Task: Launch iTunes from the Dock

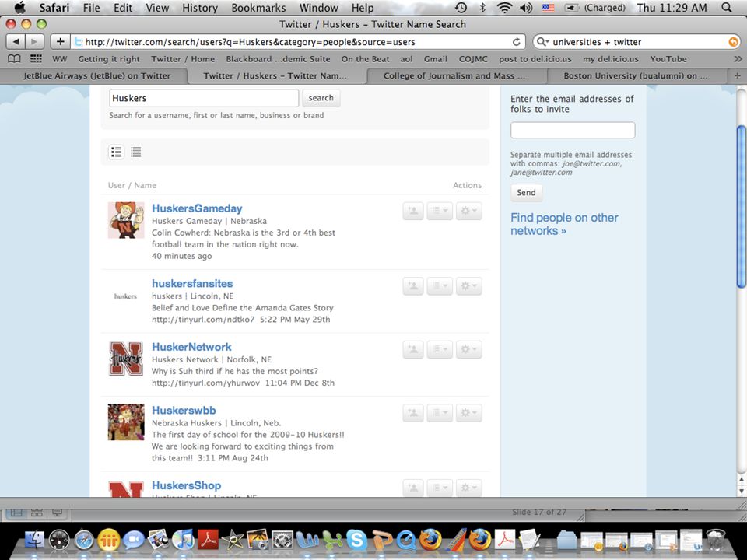Action: [182, 540]
